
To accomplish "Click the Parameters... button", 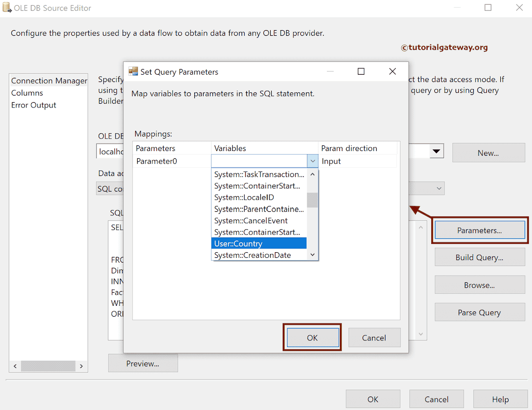I will pos(479,229).
